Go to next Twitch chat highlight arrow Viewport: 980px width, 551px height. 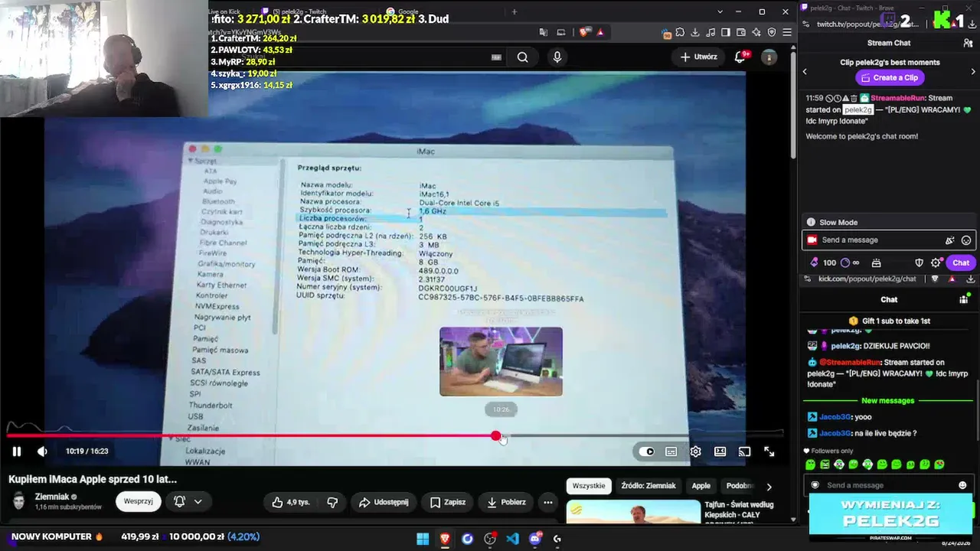click(973, 72)
